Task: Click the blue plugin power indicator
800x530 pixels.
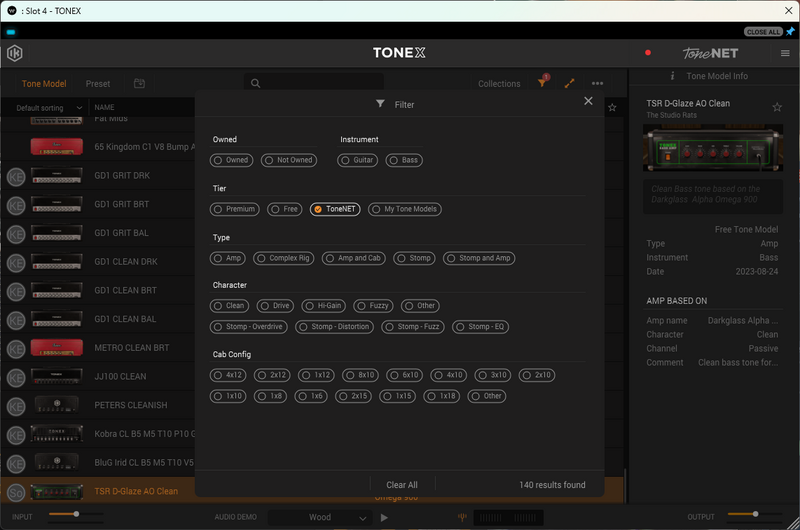Action: click(11, 32)
